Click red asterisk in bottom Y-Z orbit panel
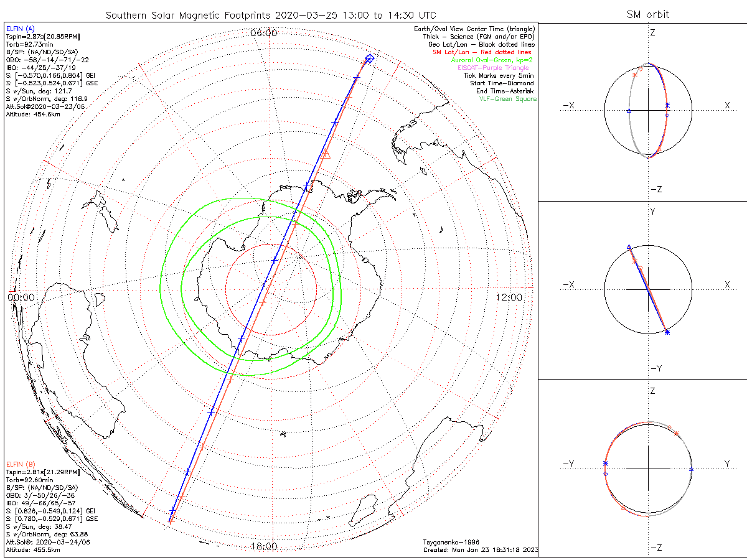The image size is (747, 560). (x=677, y=432)
